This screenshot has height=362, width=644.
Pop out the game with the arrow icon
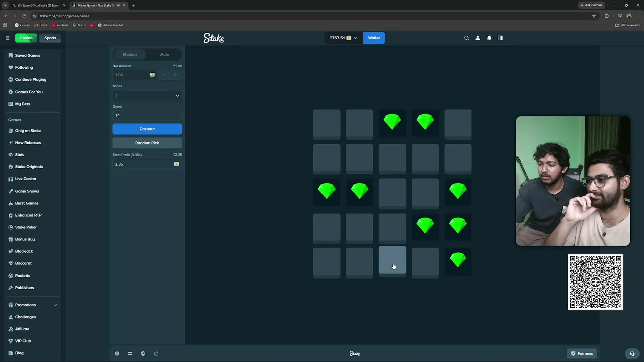pyautogui.click(x=156, y=353)
